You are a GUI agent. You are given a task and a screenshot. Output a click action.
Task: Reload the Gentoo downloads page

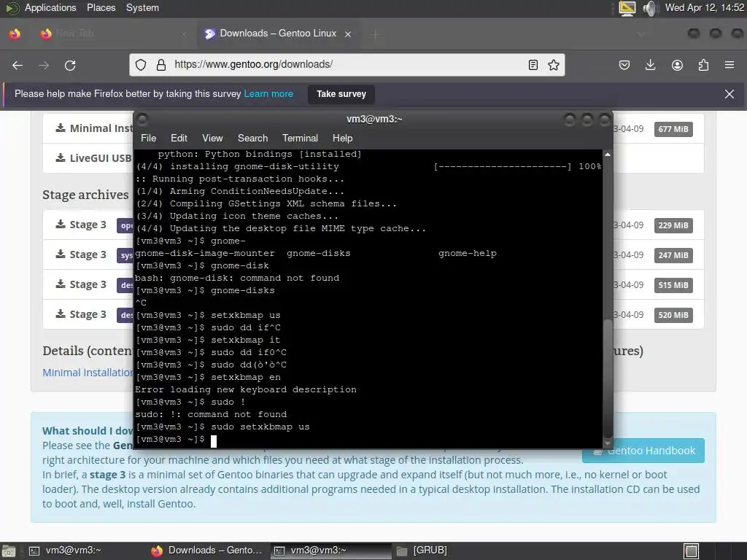pos(70,65)
